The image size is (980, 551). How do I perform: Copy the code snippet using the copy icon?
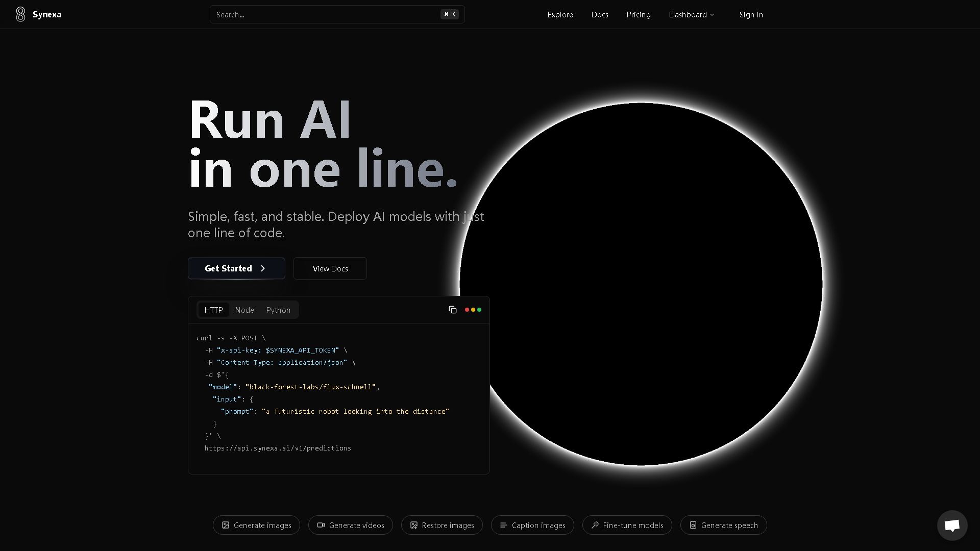[x=453, y=310]
